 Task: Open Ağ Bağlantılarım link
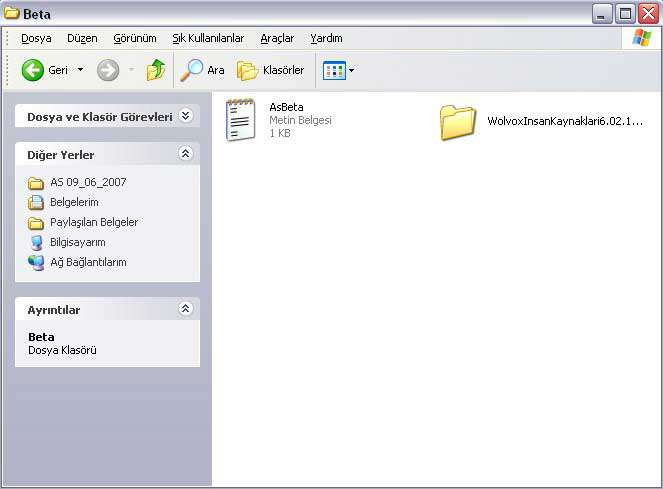coord(88,262)
